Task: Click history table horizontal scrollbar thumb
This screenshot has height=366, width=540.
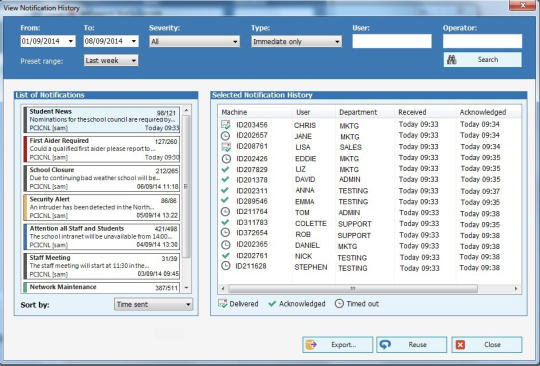Action: point(353,289)
